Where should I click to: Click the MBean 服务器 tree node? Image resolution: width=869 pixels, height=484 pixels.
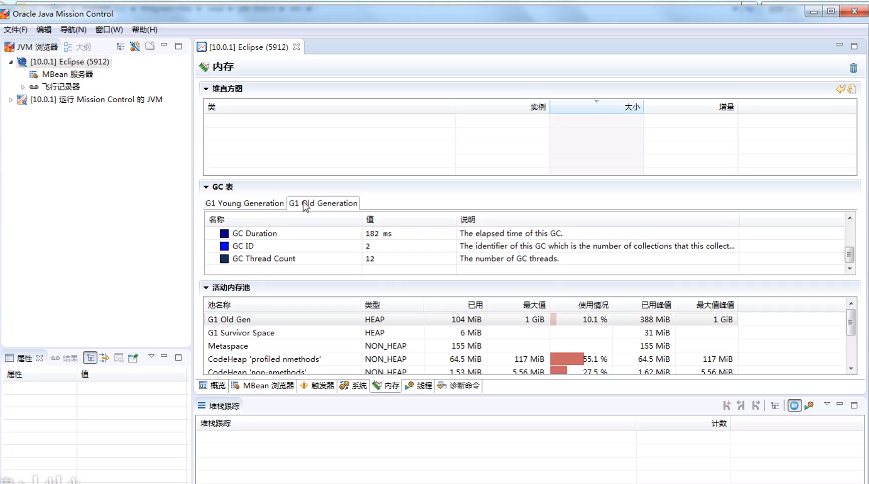click(67, 74)
